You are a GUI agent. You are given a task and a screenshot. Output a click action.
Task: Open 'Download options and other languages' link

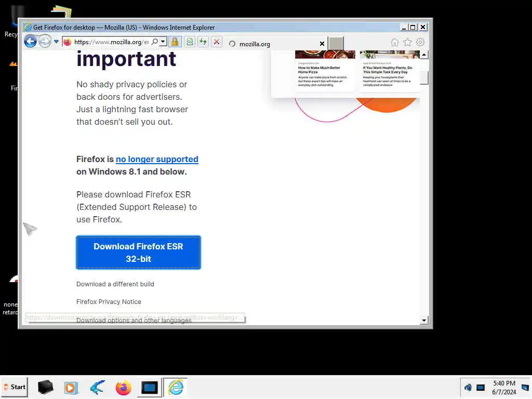pos(134,321)
